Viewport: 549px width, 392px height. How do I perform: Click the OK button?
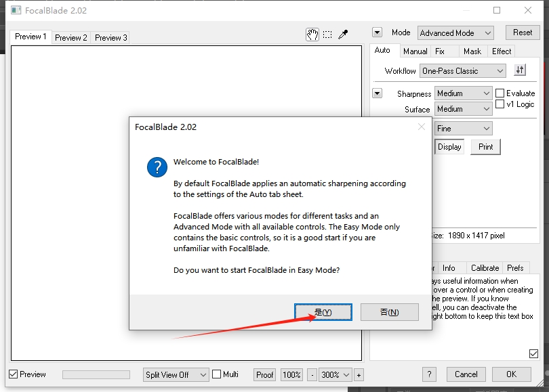click(x=511, y=374)
